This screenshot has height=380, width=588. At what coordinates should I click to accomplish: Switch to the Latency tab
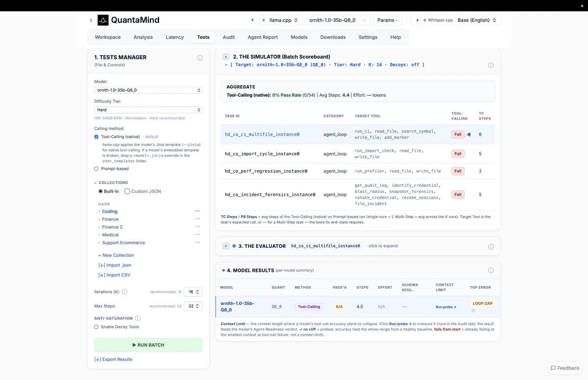click(x=175, y=37)
